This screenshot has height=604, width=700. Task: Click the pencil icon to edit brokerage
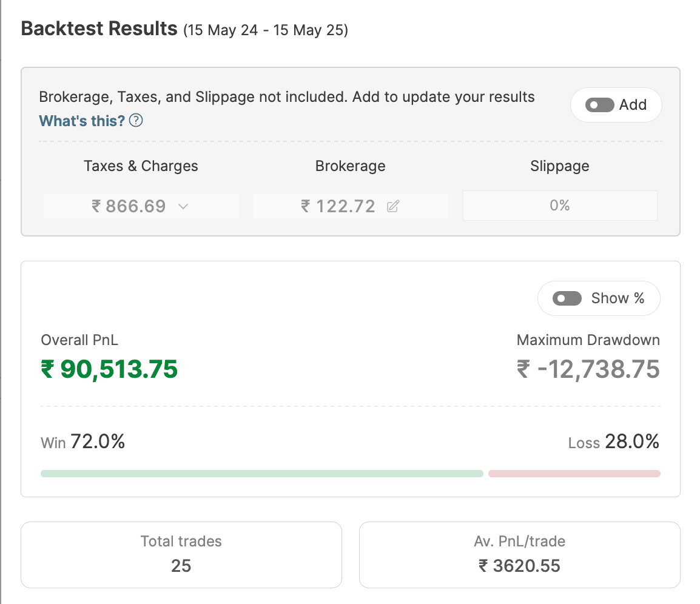click(392, 207)
